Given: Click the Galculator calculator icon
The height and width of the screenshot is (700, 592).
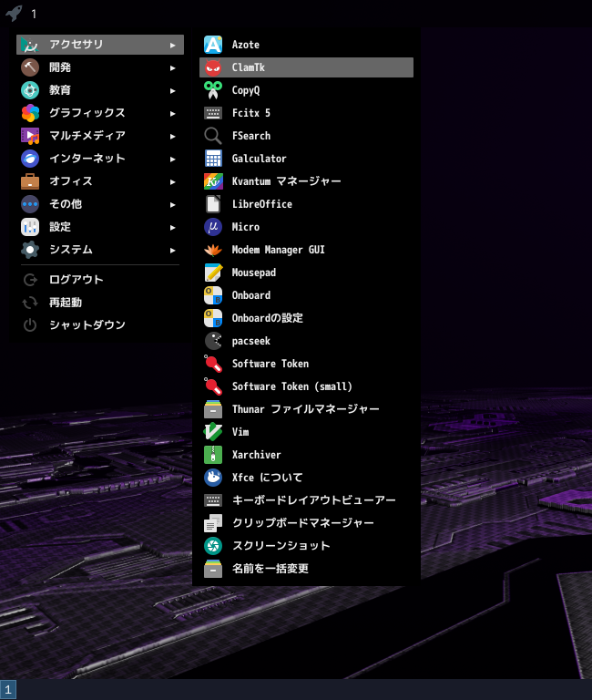Looking at the screenshot, I should point(213,159).
